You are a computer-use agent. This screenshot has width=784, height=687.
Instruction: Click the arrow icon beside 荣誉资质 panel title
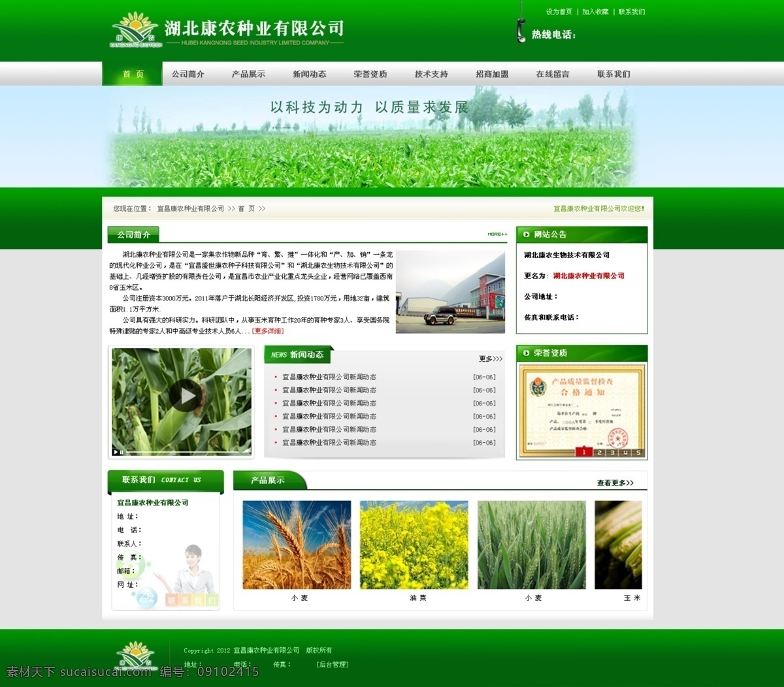[x=526, y=353]
